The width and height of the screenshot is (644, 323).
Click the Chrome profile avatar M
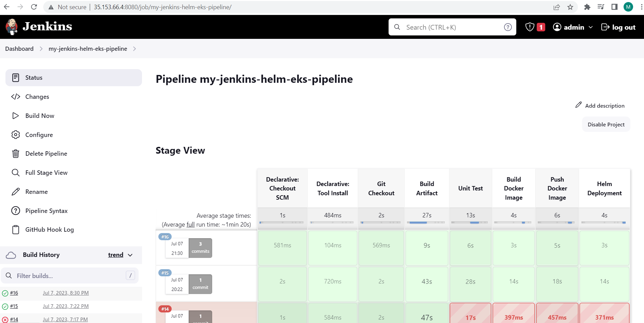coord(628,7)
